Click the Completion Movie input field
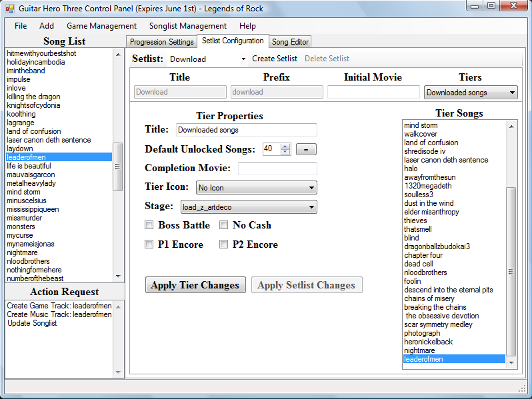The image size is (532, 399). pos(277,168)
